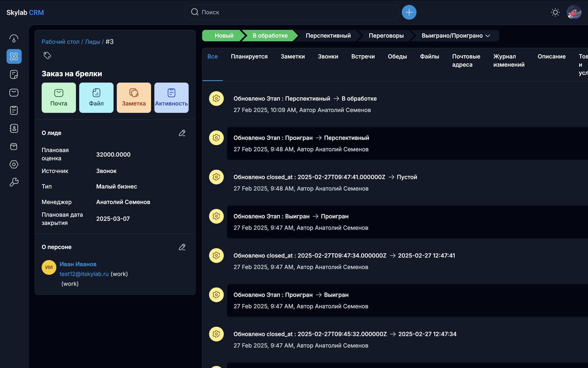The height and width of the screenshot is (368, 588).
Task: Toggle light theme with the sun icon
Action: pos(555,12)
